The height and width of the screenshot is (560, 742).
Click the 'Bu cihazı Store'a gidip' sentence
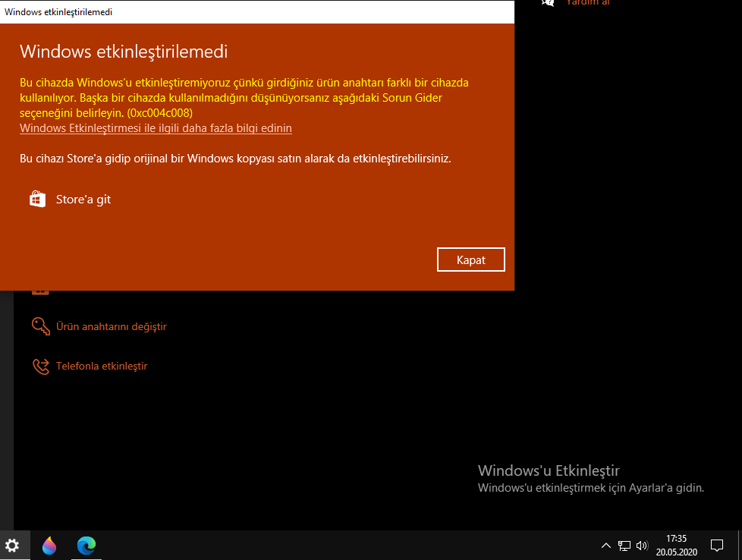(x=235, y=159)
